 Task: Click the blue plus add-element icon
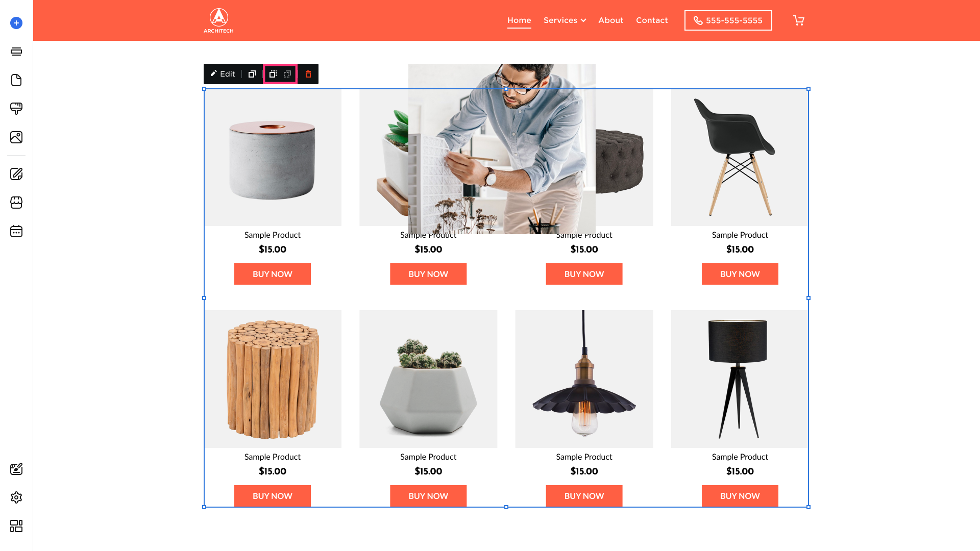coord(16,23)
